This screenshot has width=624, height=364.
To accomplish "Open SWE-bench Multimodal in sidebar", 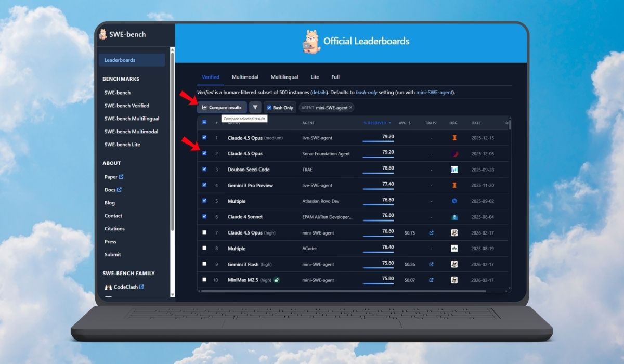I will click(131, 132).
